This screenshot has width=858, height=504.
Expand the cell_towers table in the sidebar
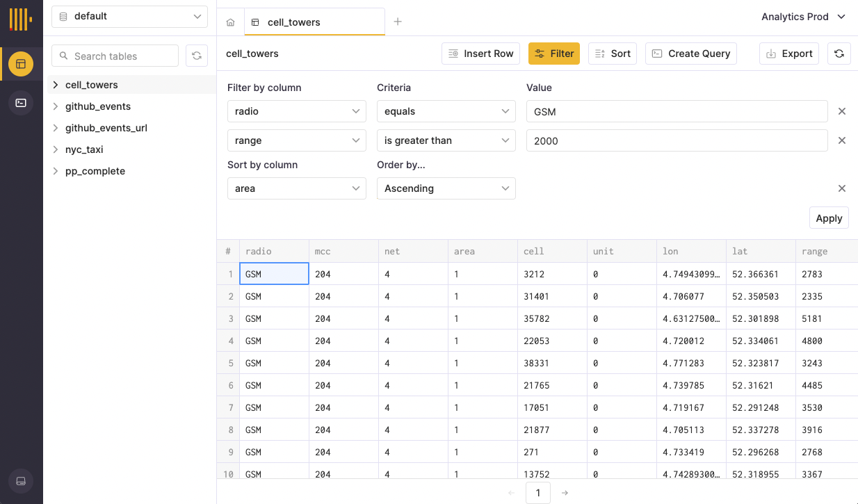[56, 84]
